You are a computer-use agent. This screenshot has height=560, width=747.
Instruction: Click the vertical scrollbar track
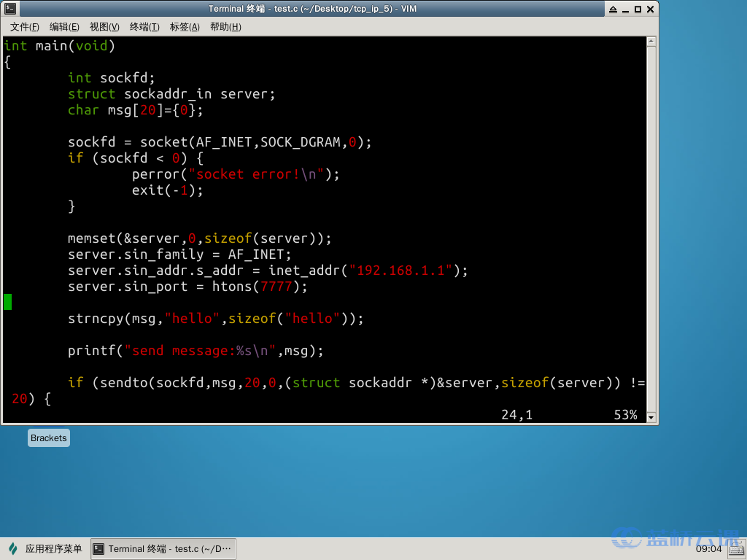[x=651, y=230]
